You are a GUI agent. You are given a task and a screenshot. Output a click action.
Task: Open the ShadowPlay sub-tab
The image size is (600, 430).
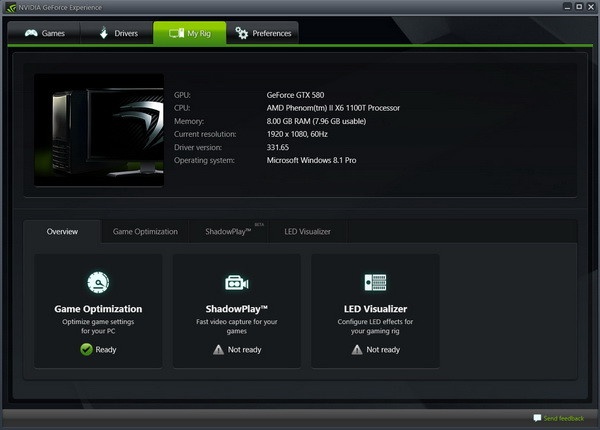point(228,231)
